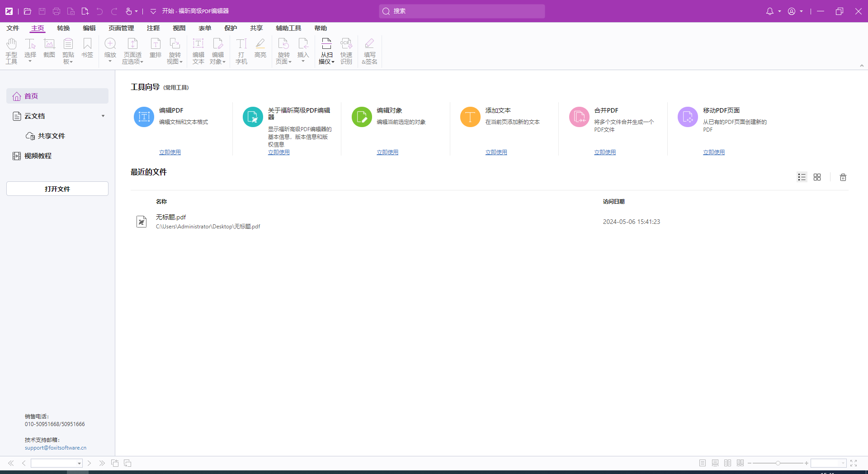This screenshot has height=474, width=868.
Task: Click the Snapshot tool (截图)
Action: (x=49, y=48)
